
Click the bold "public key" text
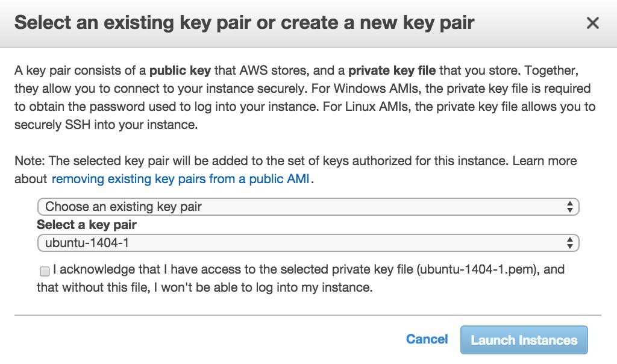pyautogui.click(x=180, y=71)
